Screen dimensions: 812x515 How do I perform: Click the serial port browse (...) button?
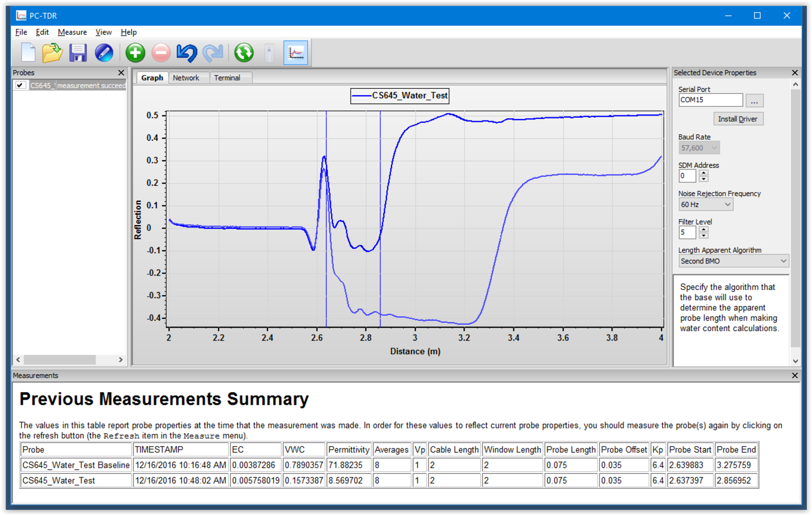coord(754,100)
